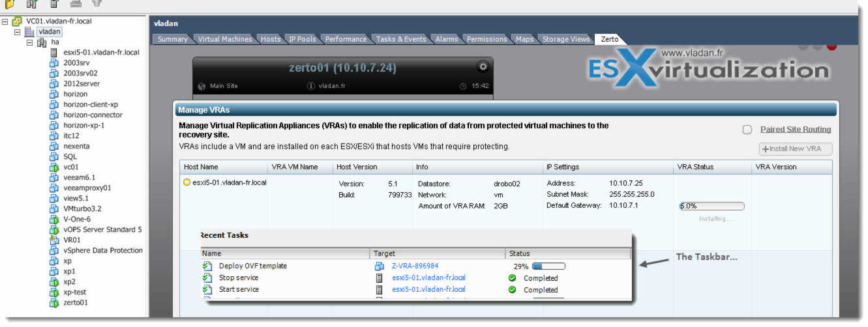Switch to the IP Pools tab

point(303,39)
